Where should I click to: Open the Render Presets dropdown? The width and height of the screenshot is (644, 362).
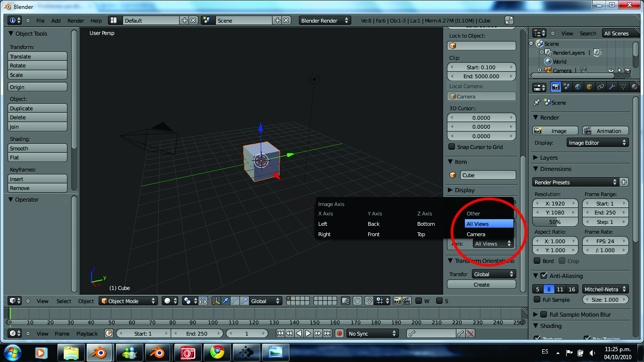[575, 182]
